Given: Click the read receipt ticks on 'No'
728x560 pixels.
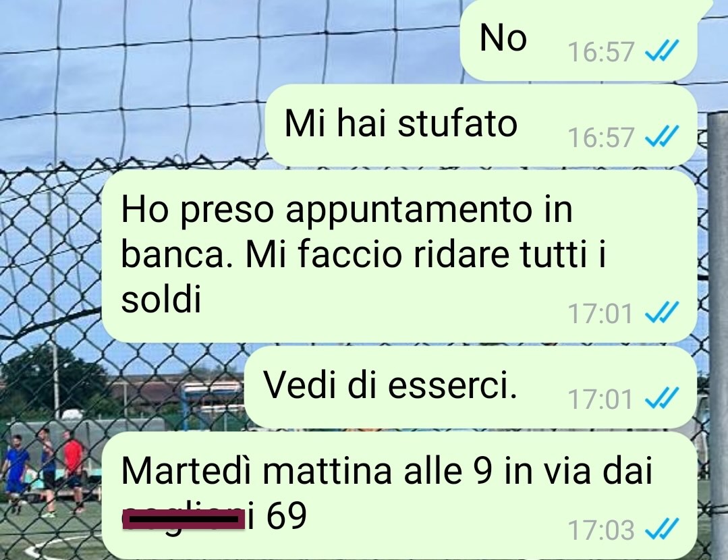Looking at the screenshot, I should click(x=662, y=51).
